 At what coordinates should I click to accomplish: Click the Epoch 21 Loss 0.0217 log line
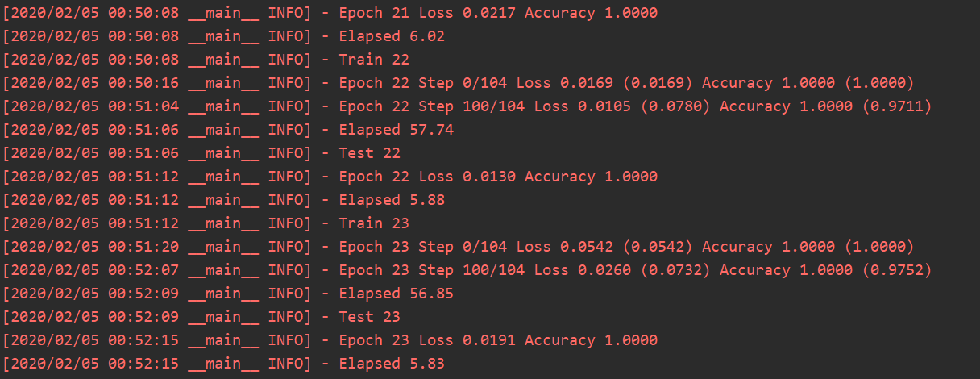click(497, 13)
